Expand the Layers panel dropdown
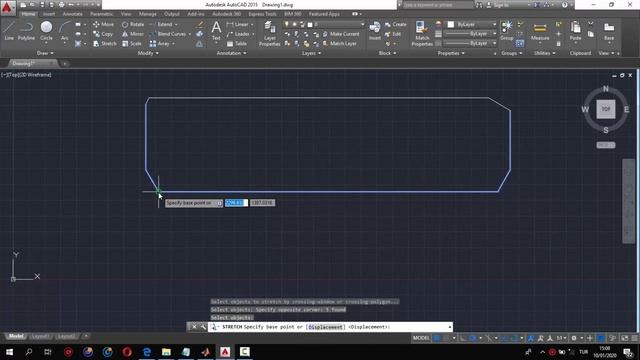The image size is (640, 360). (x=311, y=53)
